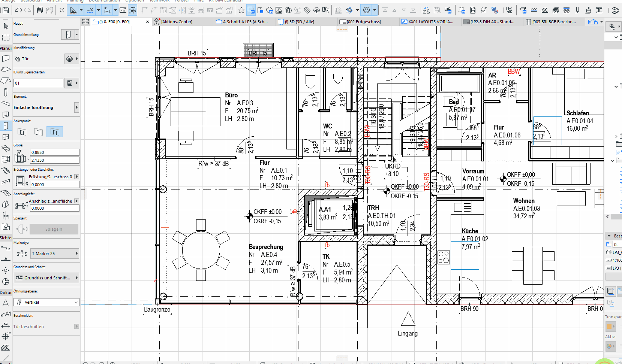This screenshot has height=364, width=622.
Task: Click the Undo arrow icon
Action: coord(18,10)
